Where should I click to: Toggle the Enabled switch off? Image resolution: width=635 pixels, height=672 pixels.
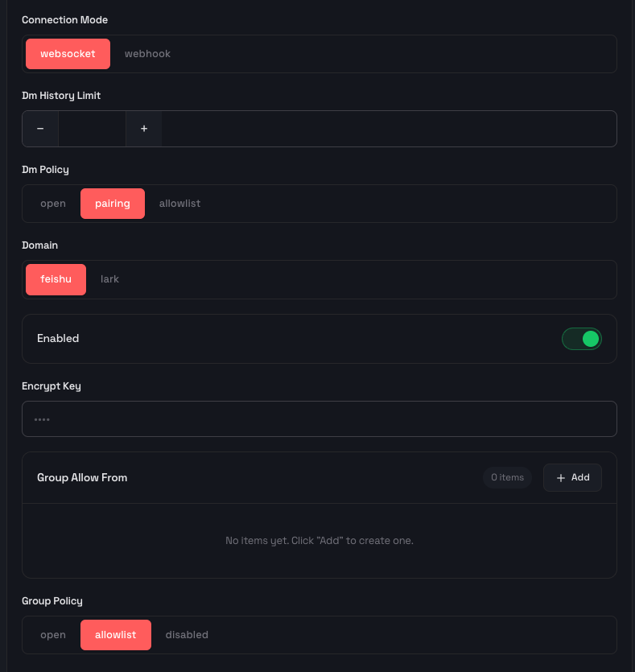coord(581,339)
